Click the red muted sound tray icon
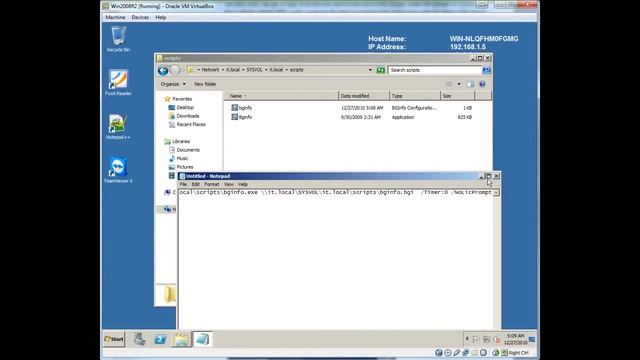The height and width of the screenshot is (360, 640). coord(497,339)
